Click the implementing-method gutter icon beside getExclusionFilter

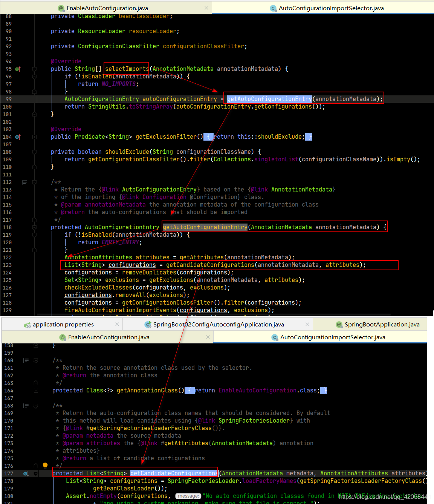(17, 137)
